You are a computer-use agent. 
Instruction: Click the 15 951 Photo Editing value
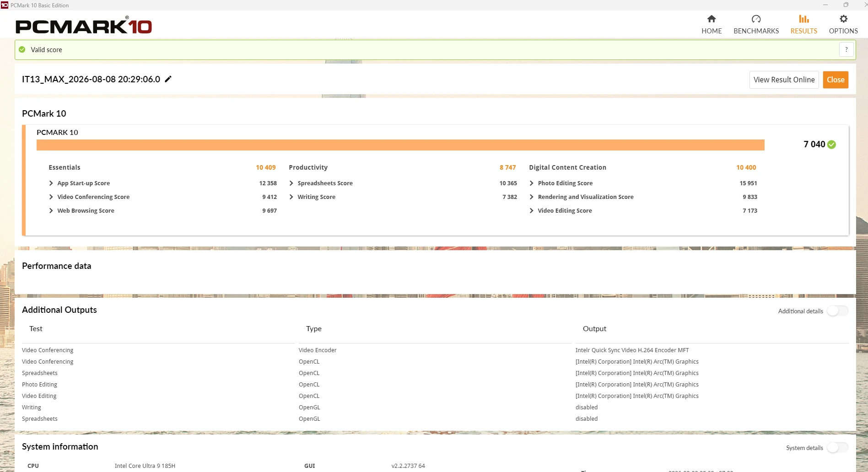749,183
